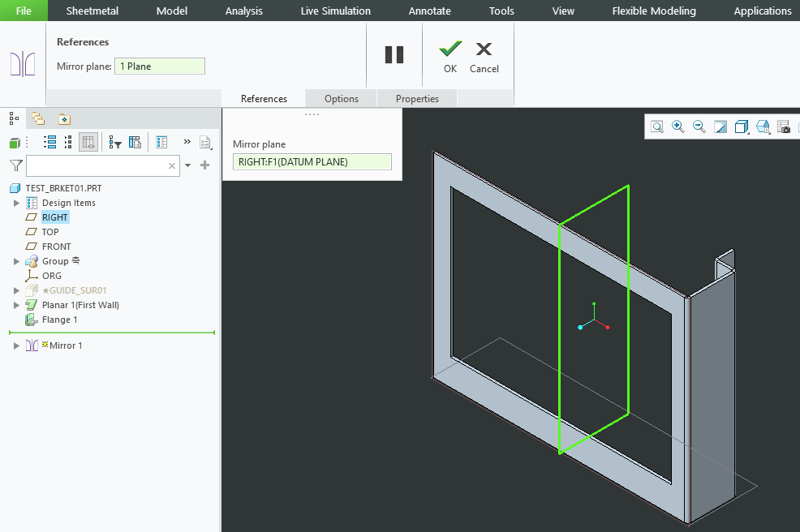
Task: Click the Refit zoom icon in graphics toolbar
Action: tap(657, 127)
